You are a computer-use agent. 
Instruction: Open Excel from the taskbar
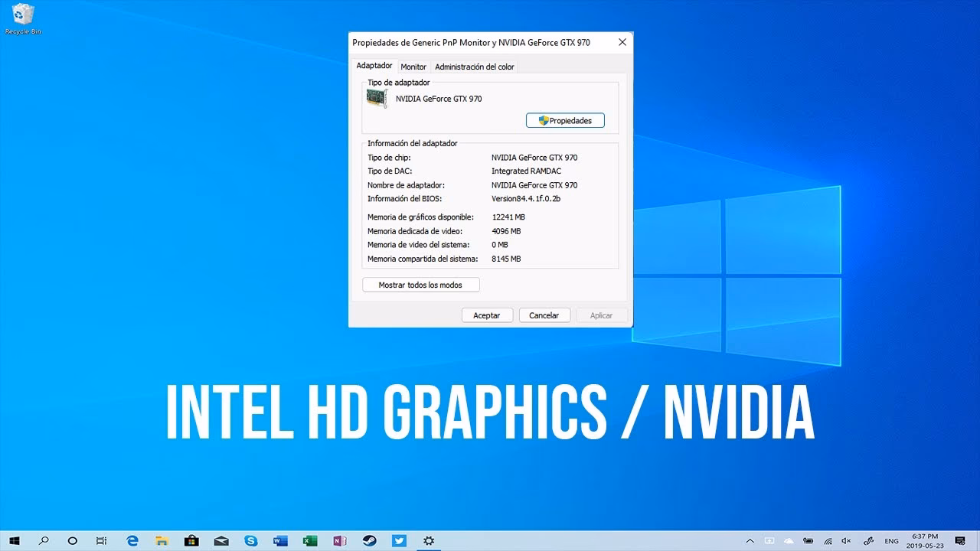click(x=310, y=540)
